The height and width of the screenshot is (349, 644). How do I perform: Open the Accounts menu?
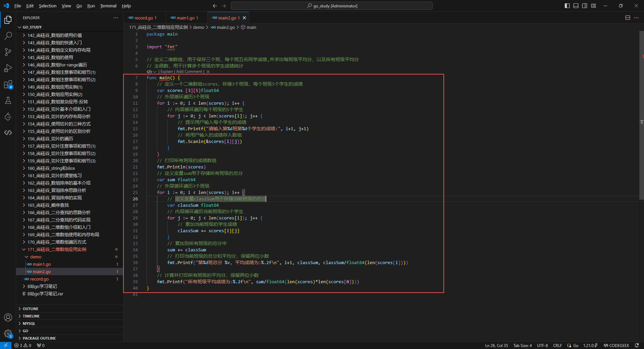pyautogui.click(x=8, y=317)
